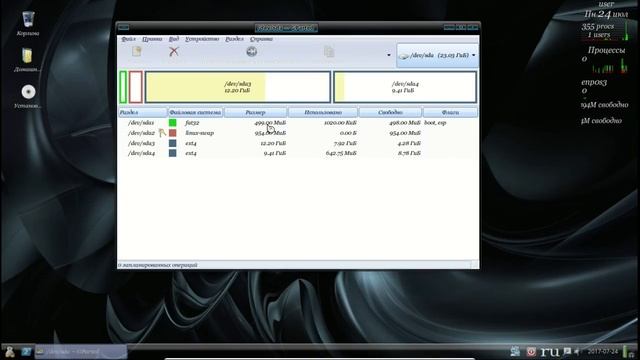This screenshot has width=640, height=360.
Task: Click the 1020.00 KiB used value
Action: (x=340, y=123)
